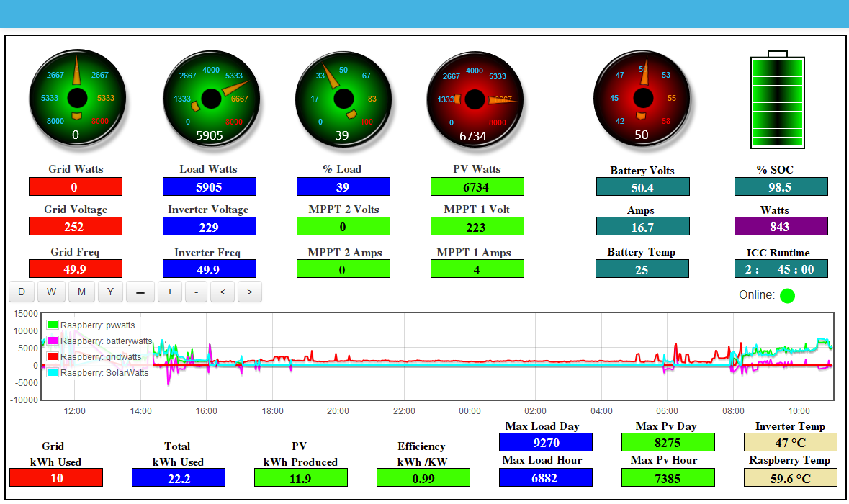The width and height of the screenshot is (849, 504).
Task: Switch graph to Day view (D)
Action: [22, 292]
